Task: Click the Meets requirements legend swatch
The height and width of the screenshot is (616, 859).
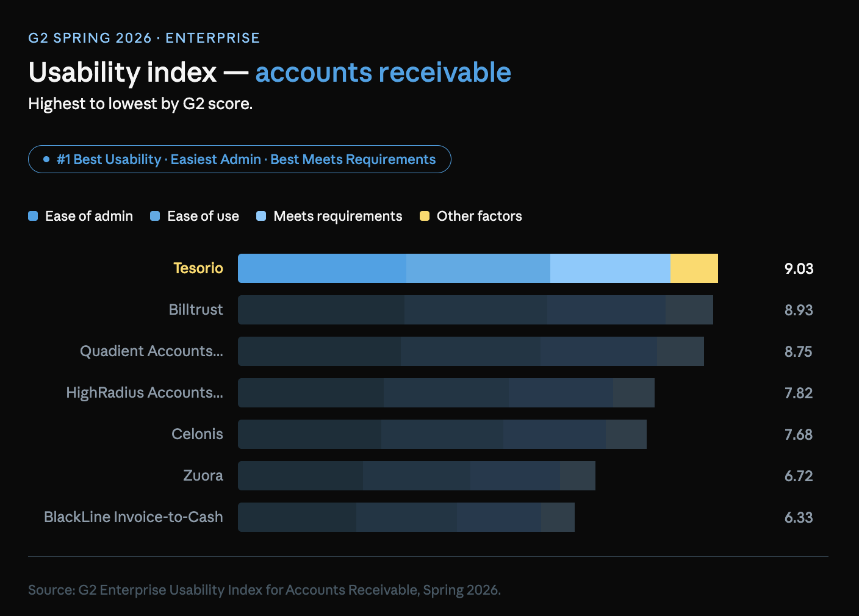Action: point(261,216)
